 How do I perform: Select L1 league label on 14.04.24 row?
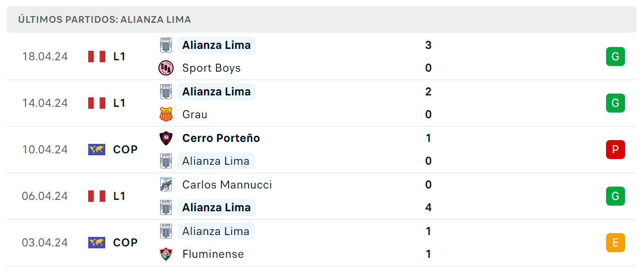pyautogui.click(x=120, y=103)
